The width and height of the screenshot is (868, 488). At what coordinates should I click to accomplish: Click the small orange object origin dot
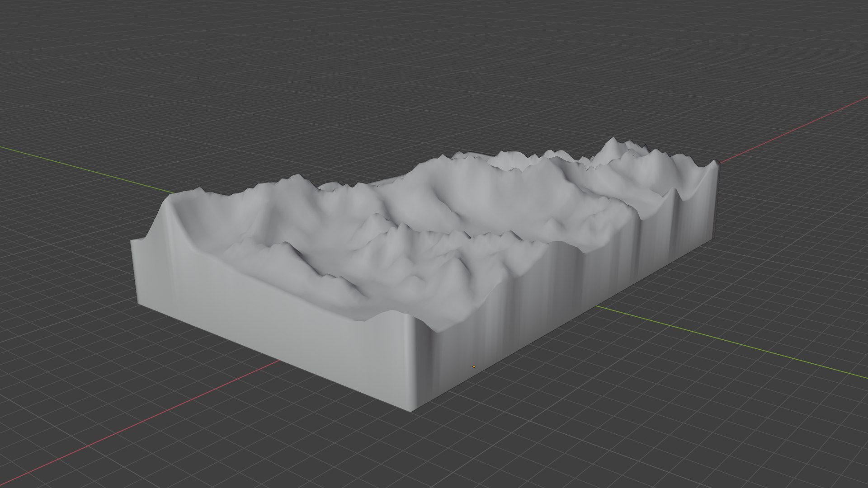point(474,366)
